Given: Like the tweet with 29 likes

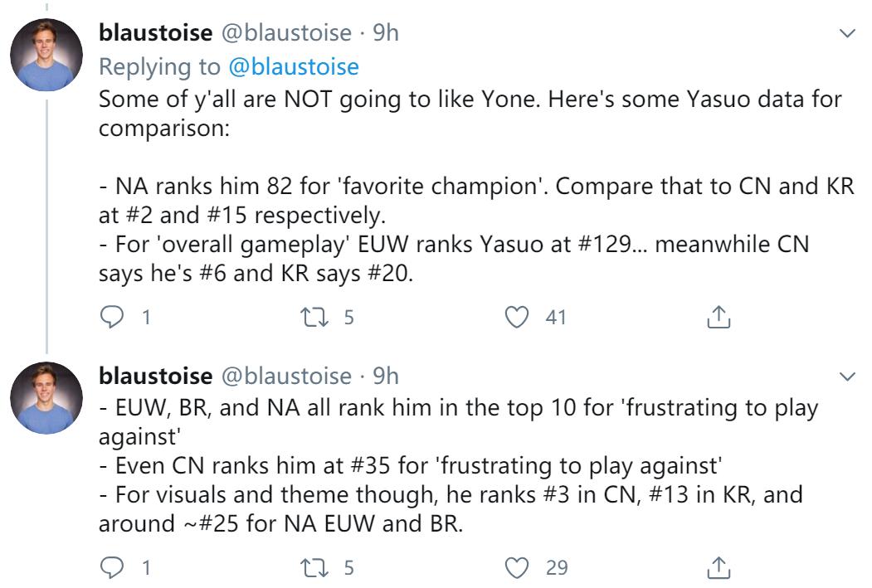Looking at the screenshot, I should coord(517,567).
